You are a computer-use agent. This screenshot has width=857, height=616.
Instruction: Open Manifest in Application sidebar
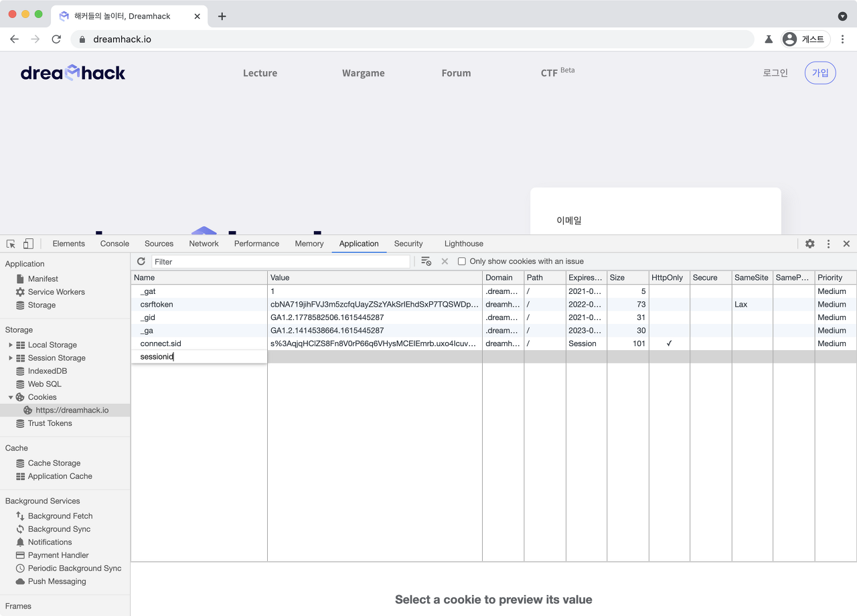coord(43,279)
